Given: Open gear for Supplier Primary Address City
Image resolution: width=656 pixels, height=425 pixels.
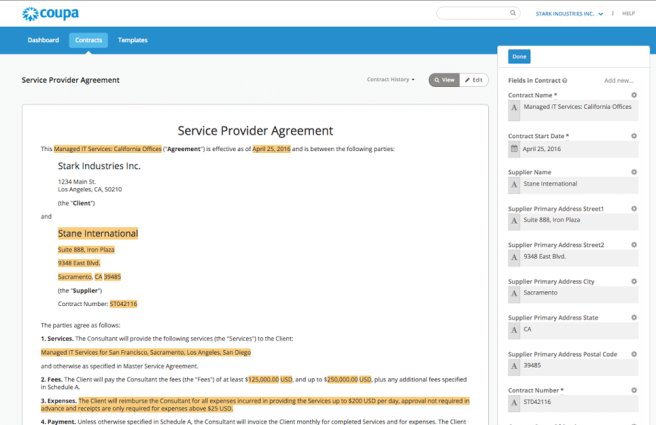Looking at the screenshot, I should 634,281.
